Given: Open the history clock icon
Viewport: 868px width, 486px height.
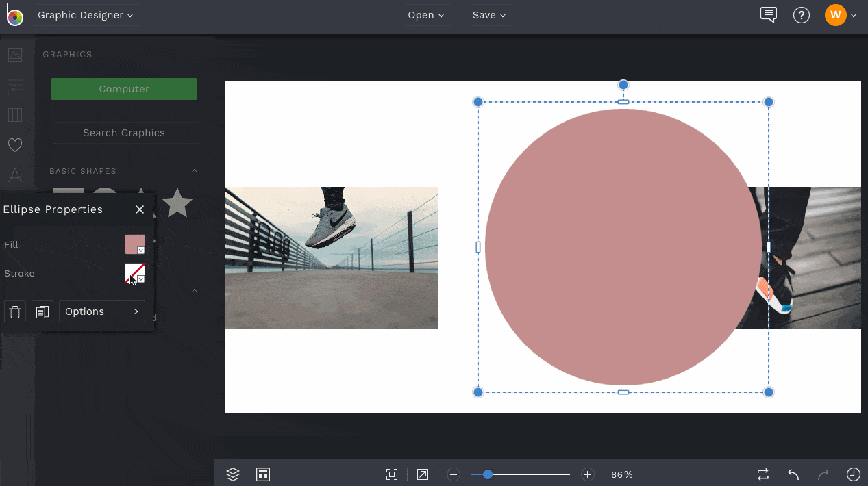Looking at the screenshot, I should point(853,474).
